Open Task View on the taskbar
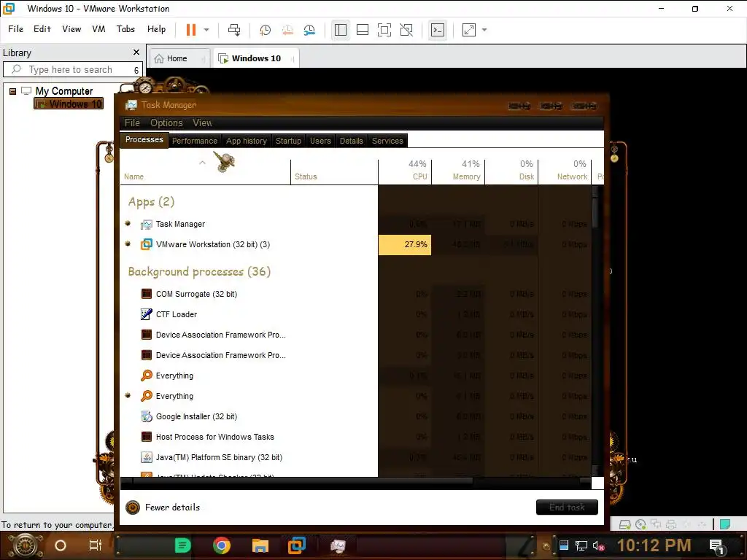Viewport: 747px width, 560px height. 96,545
